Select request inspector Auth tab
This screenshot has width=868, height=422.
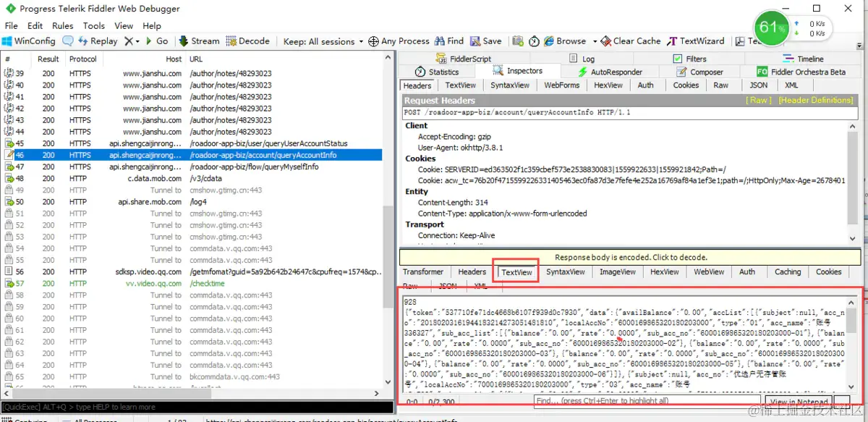(646, 85)
